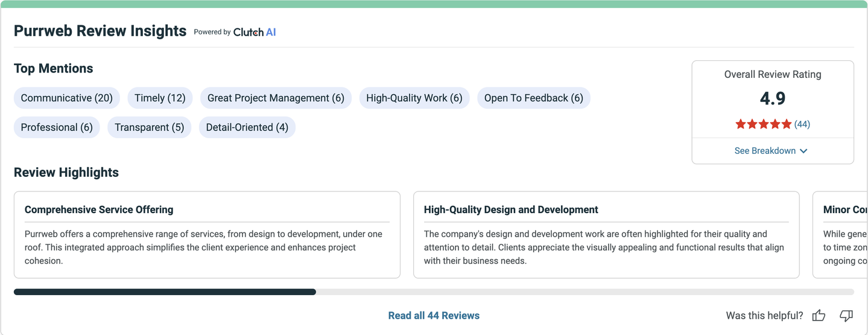The height and width of the screenshot is (335, 868).
Task: Open the (44) review count link
Action: (802, 124)
